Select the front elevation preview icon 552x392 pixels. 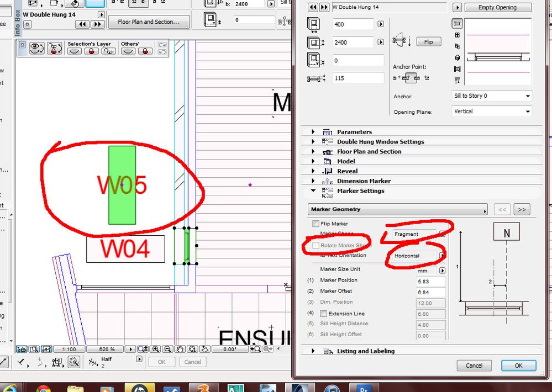(458, 35)
